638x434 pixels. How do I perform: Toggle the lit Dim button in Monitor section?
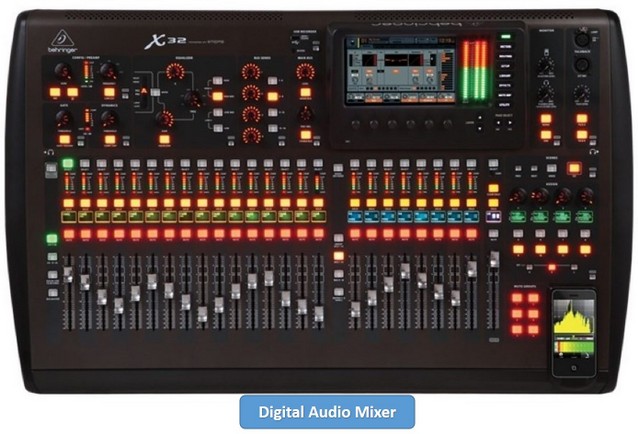click(546, 135)
